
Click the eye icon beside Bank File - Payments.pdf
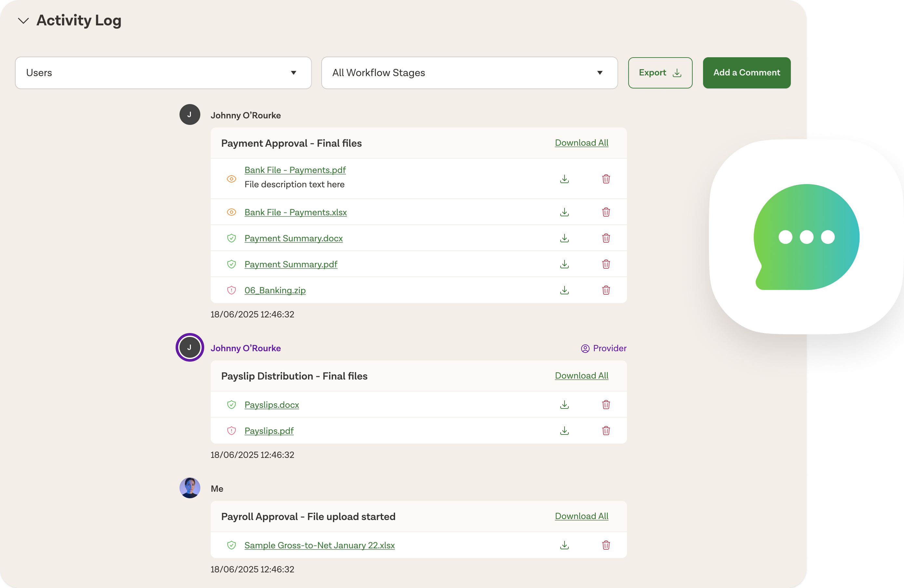[x=231, y=179]
